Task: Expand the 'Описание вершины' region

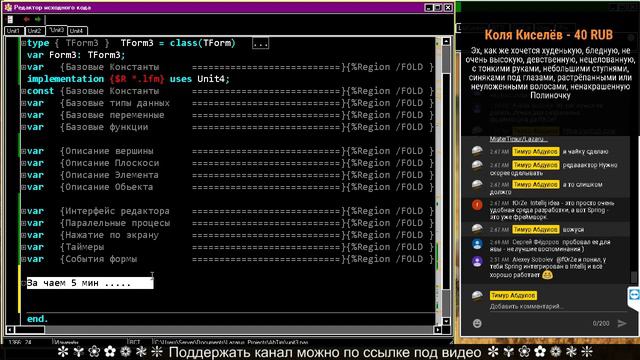Action: 24,151
